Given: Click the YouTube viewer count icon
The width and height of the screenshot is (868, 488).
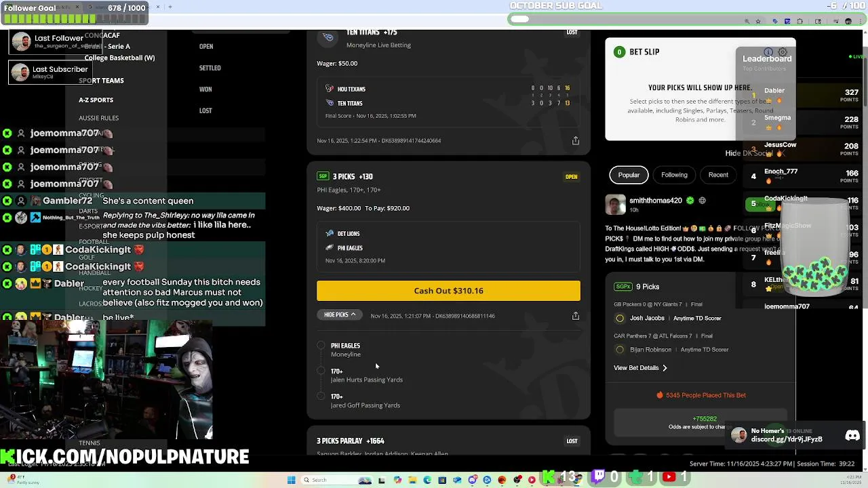Looking at the screenshot, I should 669,477.
